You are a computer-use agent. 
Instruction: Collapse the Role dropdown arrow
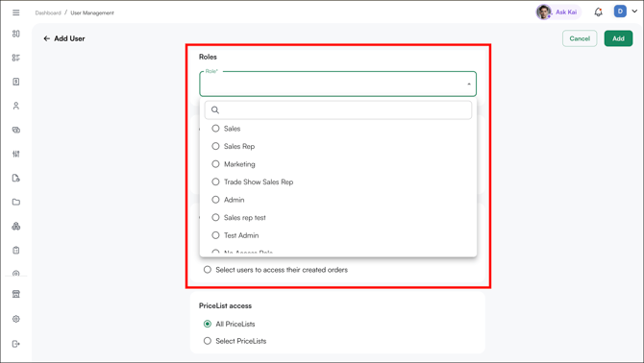pos(469,85)
